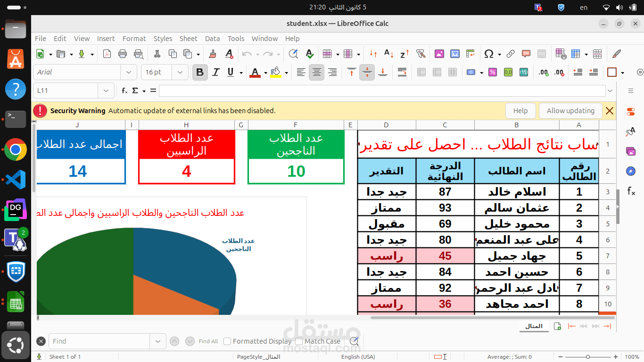This screenshot has height=362, width=644.
Task: Toggle the AutoFilter icon
Action: click(x=421, y=54)
